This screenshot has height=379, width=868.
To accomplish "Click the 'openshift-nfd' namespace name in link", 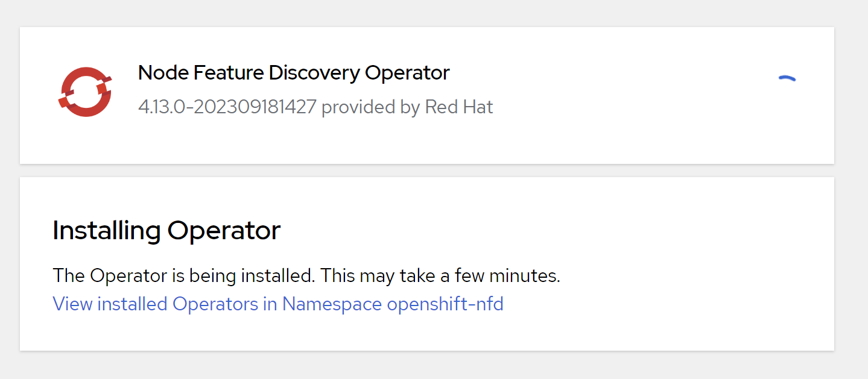I will click(x=445, y=304).
